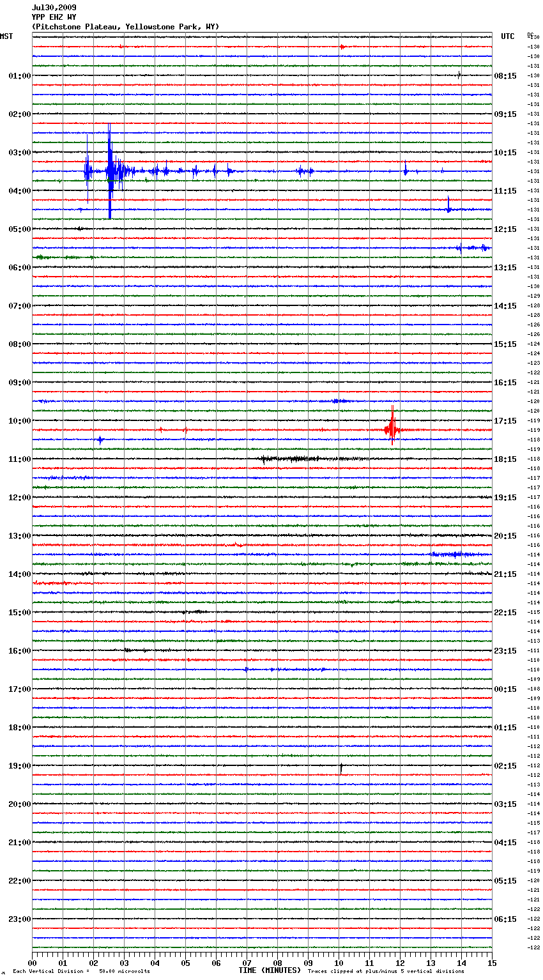Select the 23:15 UTC time label
Image resolution: width=543 pixels, height=980 pixels.
(505, 651)
